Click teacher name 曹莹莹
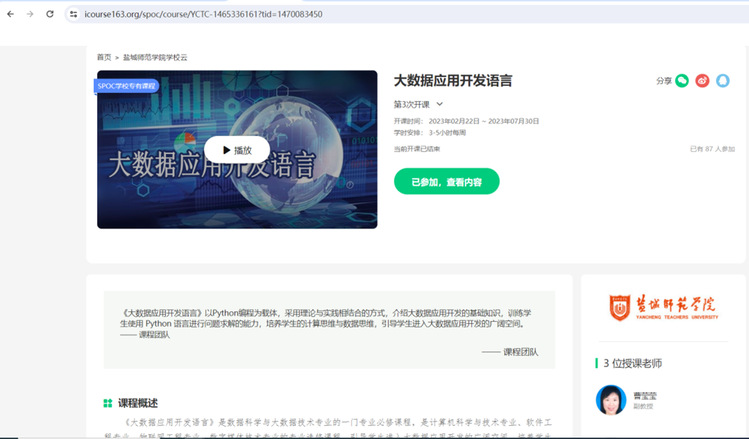Viewport: 749px width, 439px height. click(645, 395)
